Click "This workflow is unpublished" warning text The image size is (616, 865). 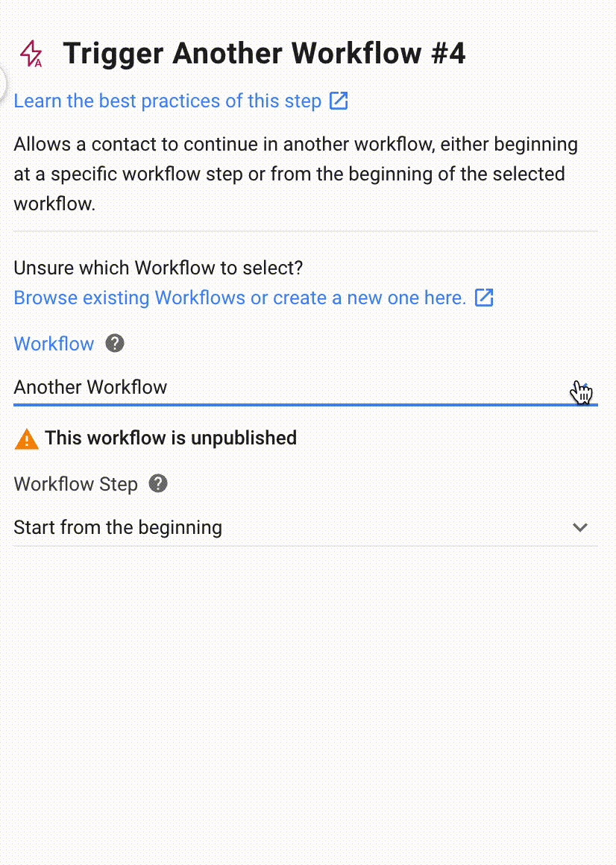click(x=170, y=438)
